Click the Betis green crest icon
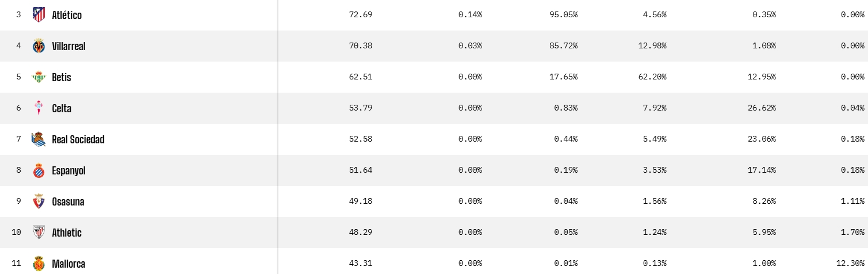Image resolution: width=868 pixels, height=274 pixels. tap(39, 77)
